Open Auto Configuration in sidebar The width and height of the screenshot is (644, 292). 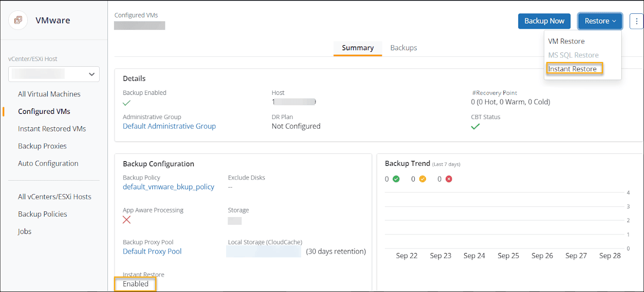tap(48, 164)
